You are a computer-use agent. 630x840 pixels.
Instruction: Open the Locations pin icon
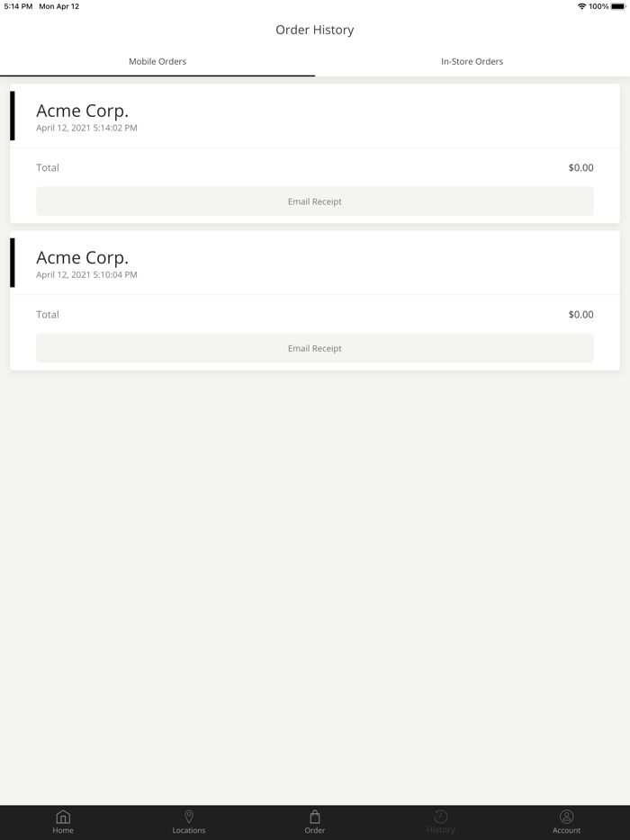(189, 817)
